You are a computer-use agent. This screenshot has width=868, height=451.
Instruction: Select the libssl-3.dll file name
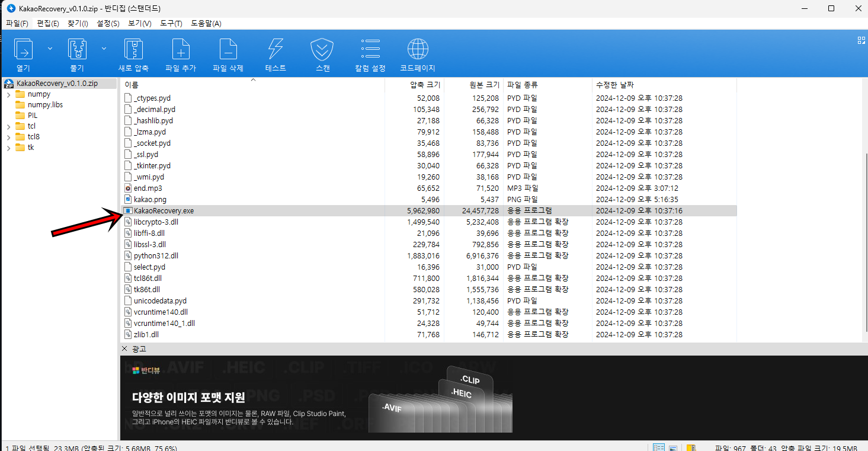coord(150,244)
